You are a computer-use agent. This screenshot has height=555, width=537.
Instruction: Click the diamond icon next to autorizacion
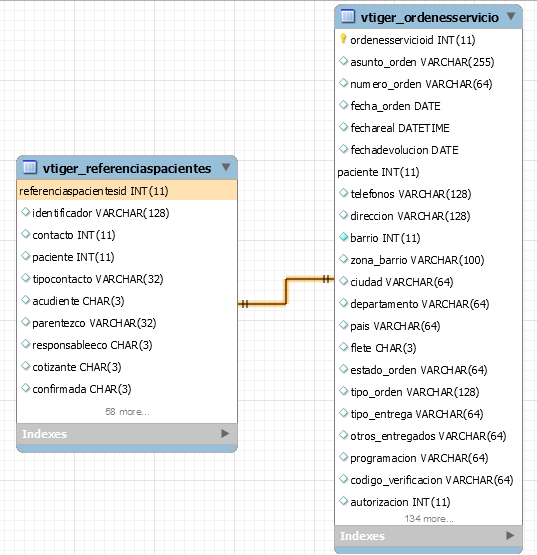click(x=343, y=501)
